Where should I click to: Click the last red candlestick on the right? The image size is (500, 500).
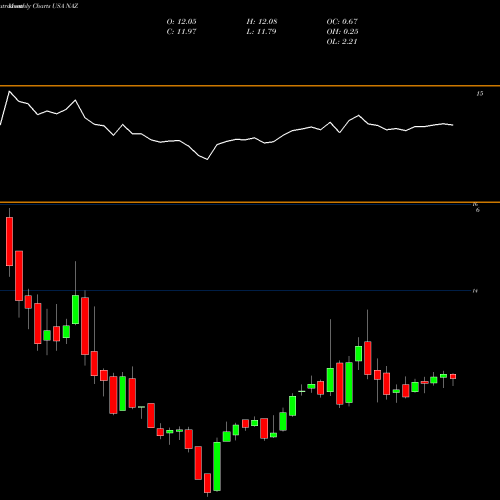[453, 377]
